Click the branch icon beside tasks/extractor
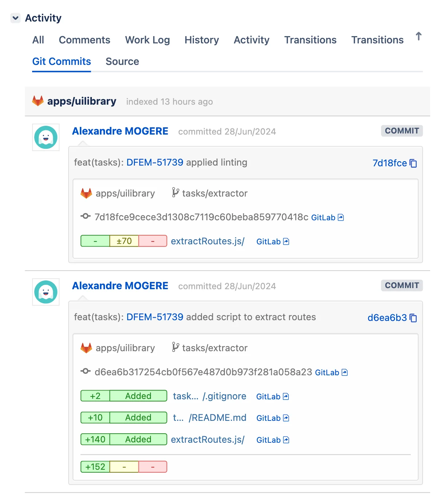The image size is (444, 504). coord(175,193)
